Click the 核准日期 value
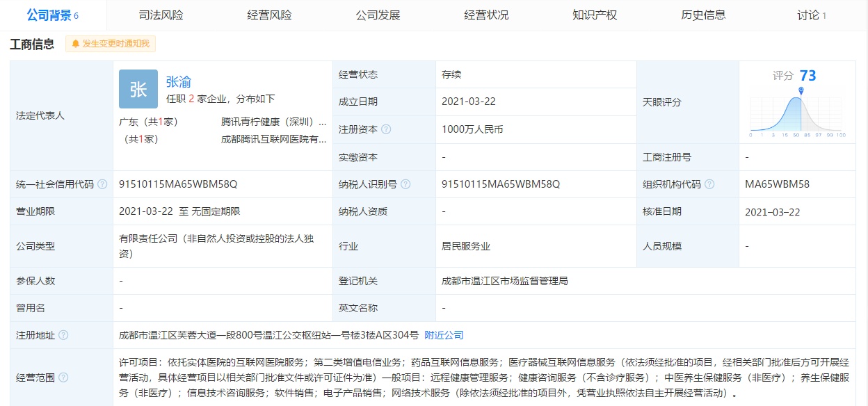This screenshot has height=406, width=868. coord(772,211)
